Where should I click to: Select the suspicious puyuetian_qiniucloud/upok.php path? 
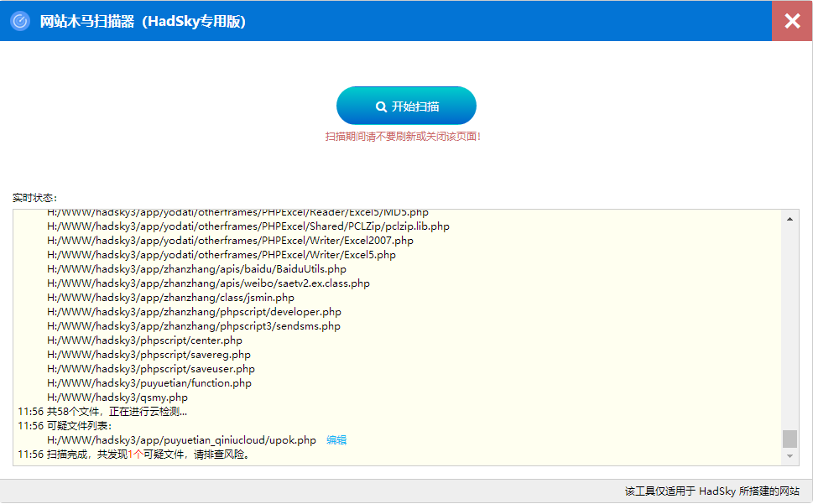tap(181, 440)
